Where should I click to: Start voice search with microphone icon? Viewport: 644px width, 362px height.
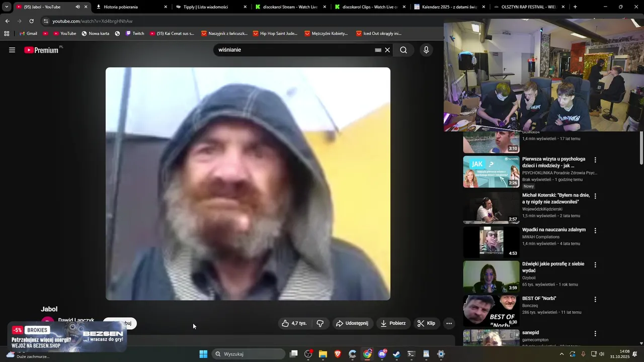tap(426, 50)
